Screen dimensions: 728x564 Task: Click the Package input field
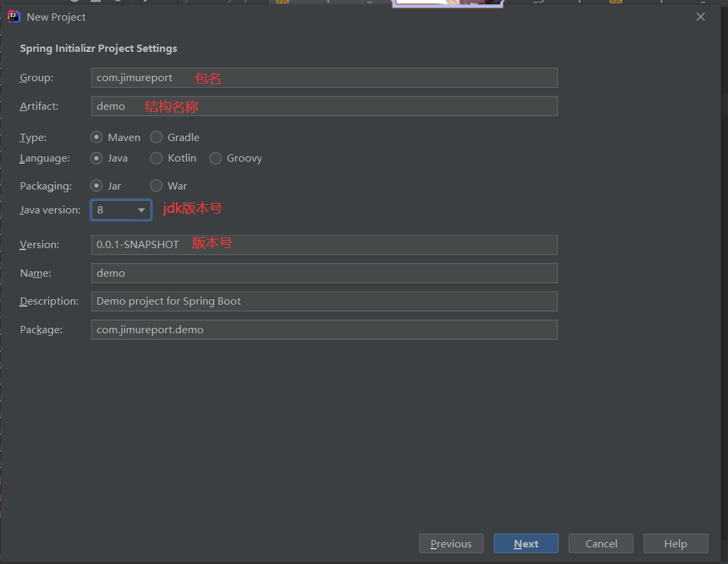point(324,330)
